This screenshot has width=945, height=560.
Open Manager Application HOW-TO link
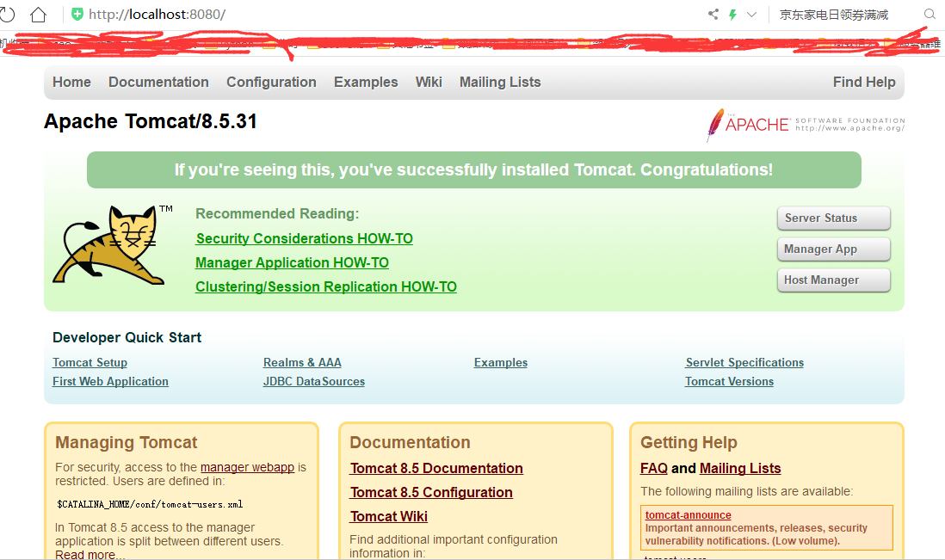coord(292,262)
